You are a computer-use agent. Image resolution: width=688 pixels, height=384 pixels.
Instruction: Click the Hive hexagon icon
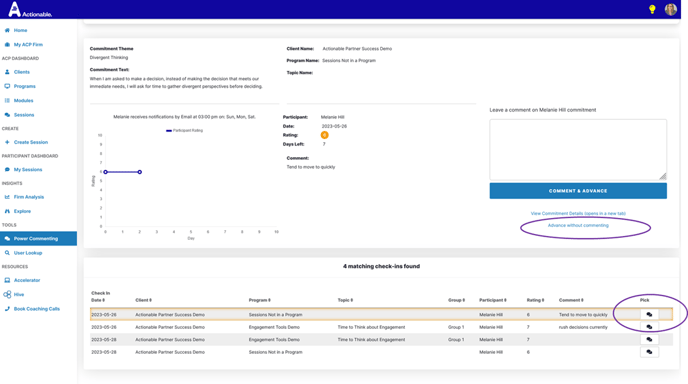7,294
